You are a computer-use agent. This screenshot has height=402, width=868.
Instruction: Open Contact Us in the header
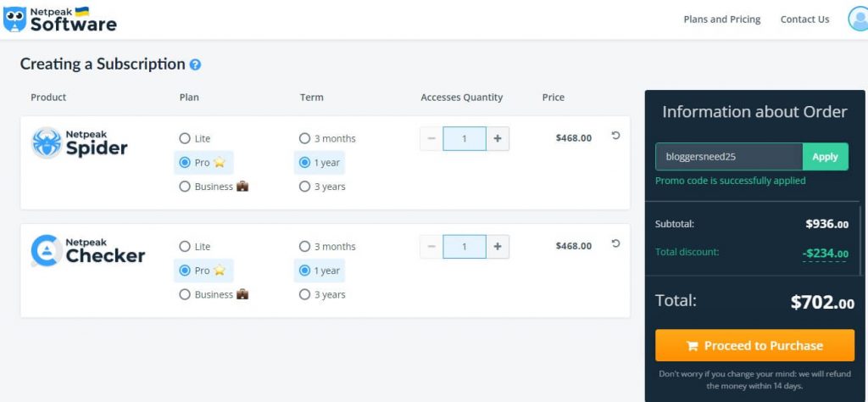pos(804,20)
